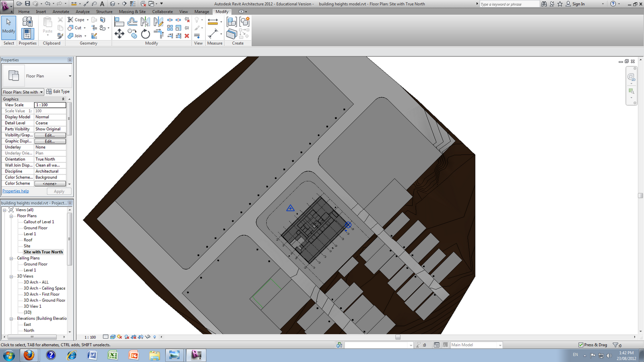This screenshot has width=644, height=362.
Task: Open the Properties help link
Action: [x=15, y=191]
